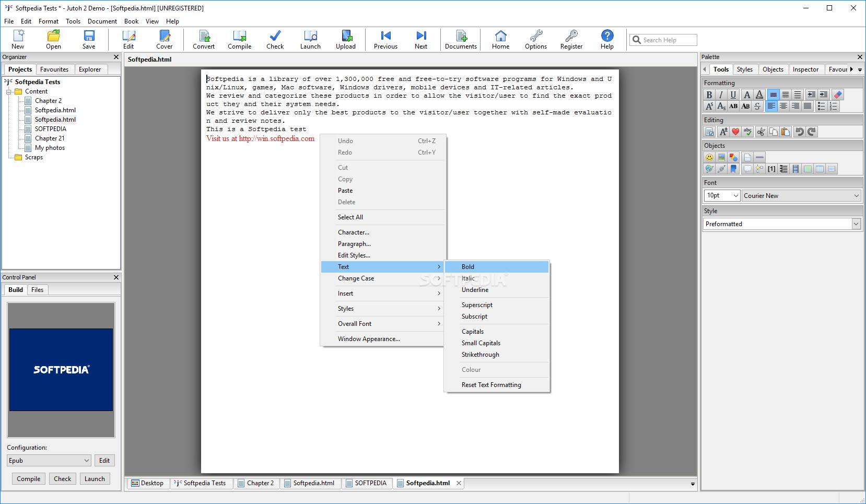Image resolution: width=866 pixels, height=504 pixels.
Task: Toggle bulleted list in Formatting palette
Action: [821, 106]
